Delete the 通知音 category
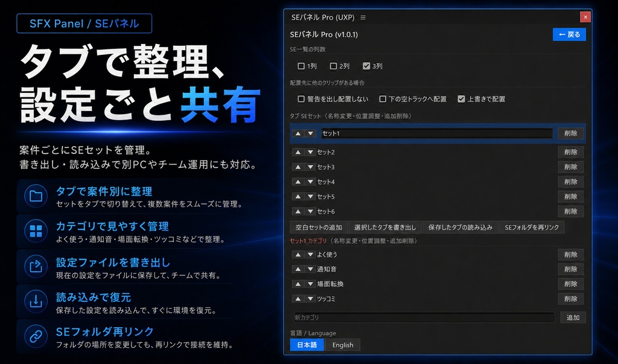Image resolution: width=618 pixels, height=364 pixels. pyautogui.click(x=571, y=269)
